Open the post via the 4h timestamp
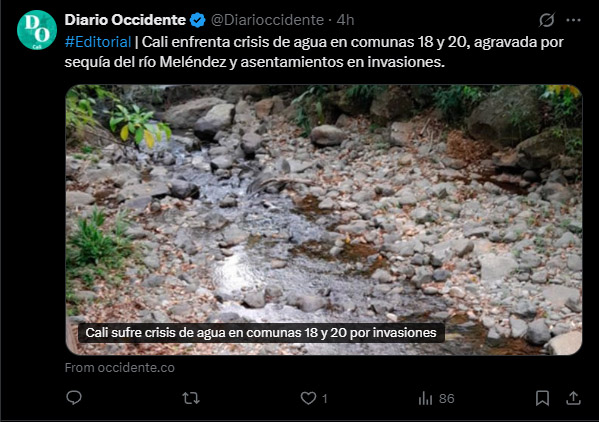599x422 pixels. click(x=345, y=20)
